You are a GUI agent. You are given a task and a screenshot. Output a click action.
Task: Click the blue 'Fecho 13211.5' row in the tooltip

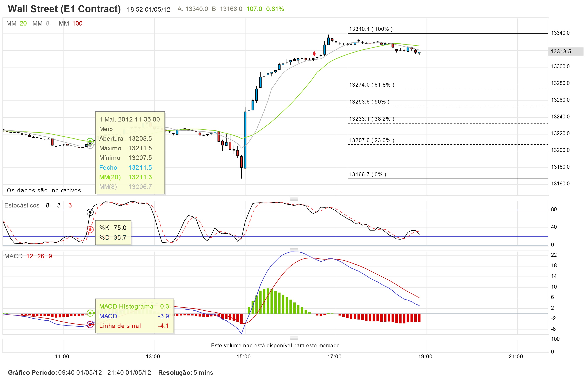[x=126, y=168]
